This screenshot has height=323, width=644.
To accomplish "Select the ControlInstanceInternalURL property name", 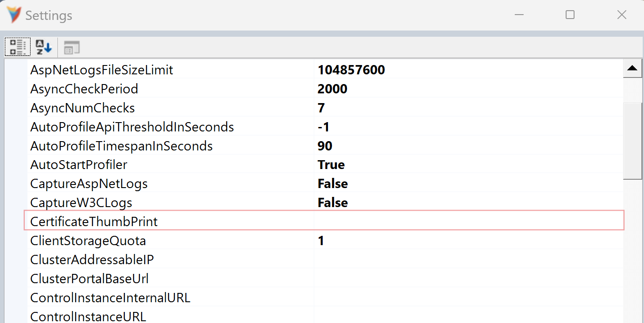I will tap(110, 298).
